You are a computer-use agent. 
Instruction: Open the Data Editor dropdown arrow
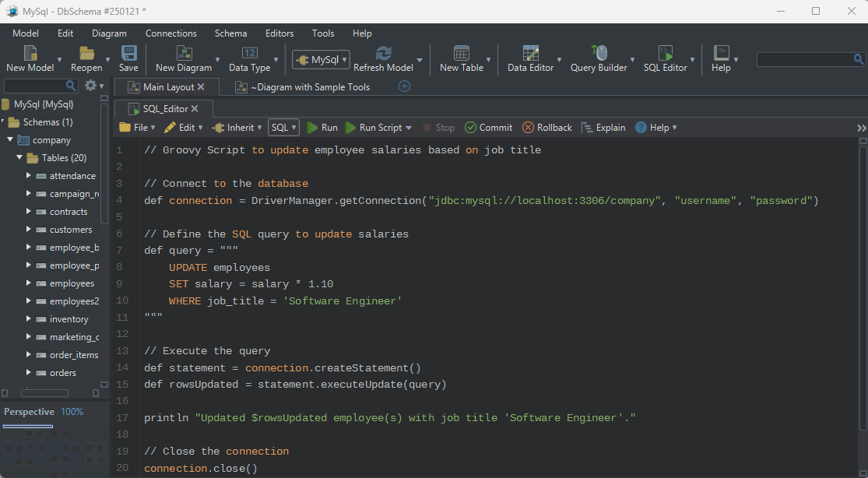pyautogui.click(x=559, y=60)
